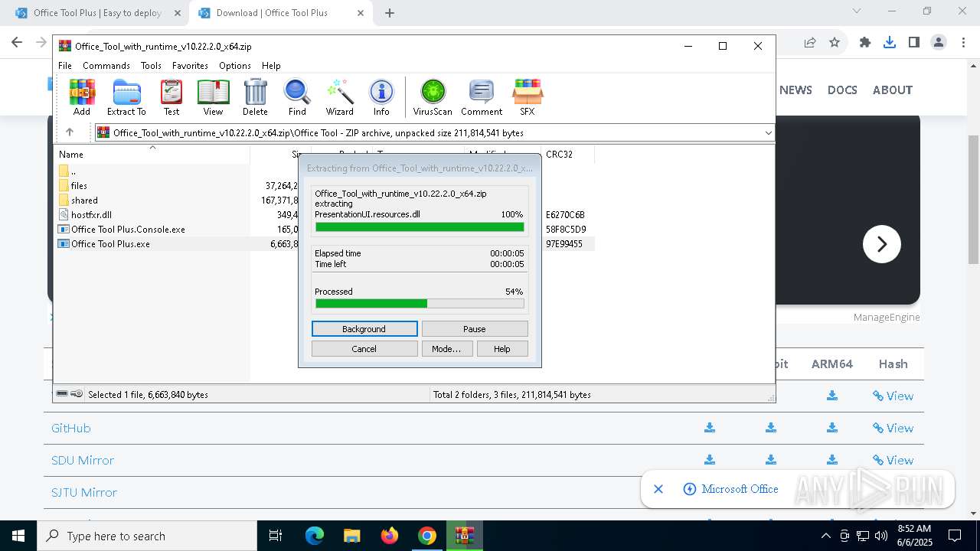Bookmark this page star icon

tap(835, 43)
